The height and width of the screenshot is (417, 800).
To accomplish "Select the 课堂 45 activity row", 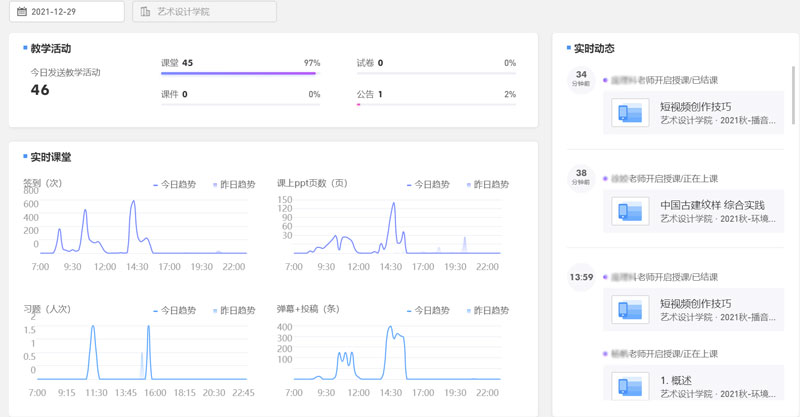I will 238,63.
